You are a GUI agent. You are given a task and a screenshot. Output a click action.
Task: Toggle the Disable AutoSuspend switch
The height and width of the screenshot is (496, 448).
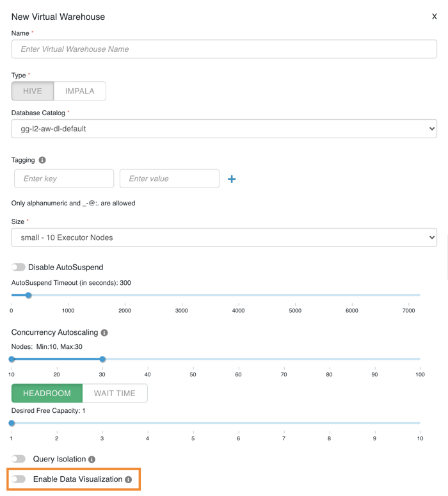click(19, 268)
